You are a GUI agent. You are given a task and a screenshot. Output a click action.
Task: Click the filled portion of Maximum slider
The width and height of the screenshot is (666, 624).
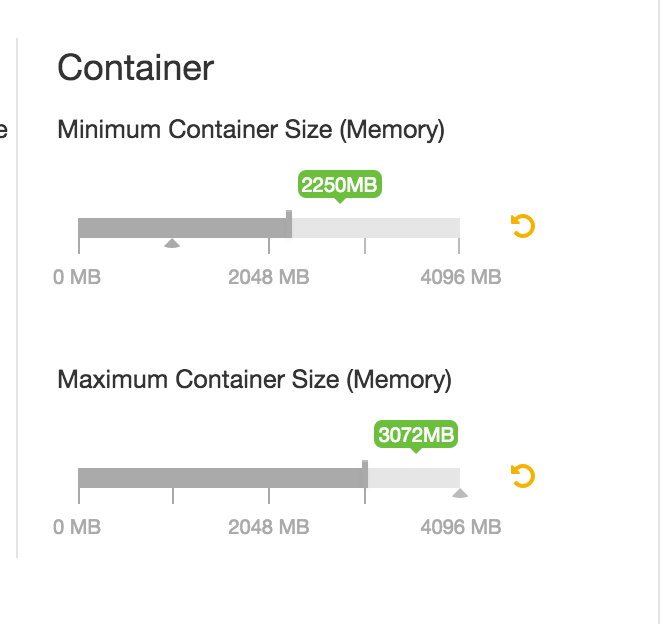(x=220, y=478)
